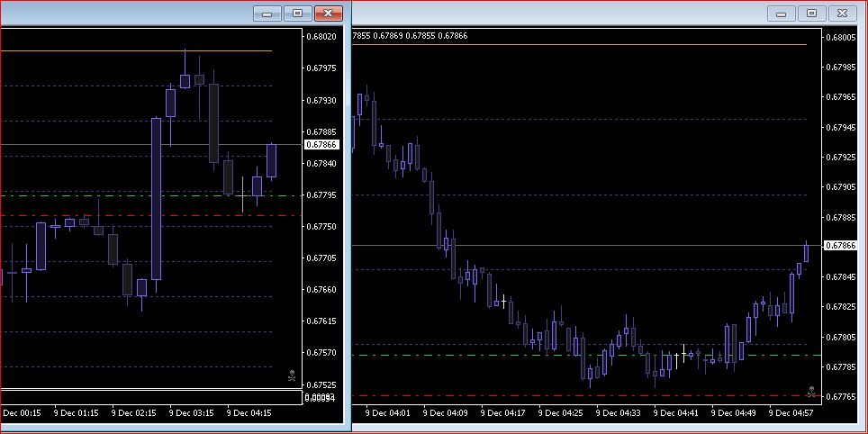This screenshot has width=868, height=434.
Task: Minimize the right chart window
Action: point(781,14)
